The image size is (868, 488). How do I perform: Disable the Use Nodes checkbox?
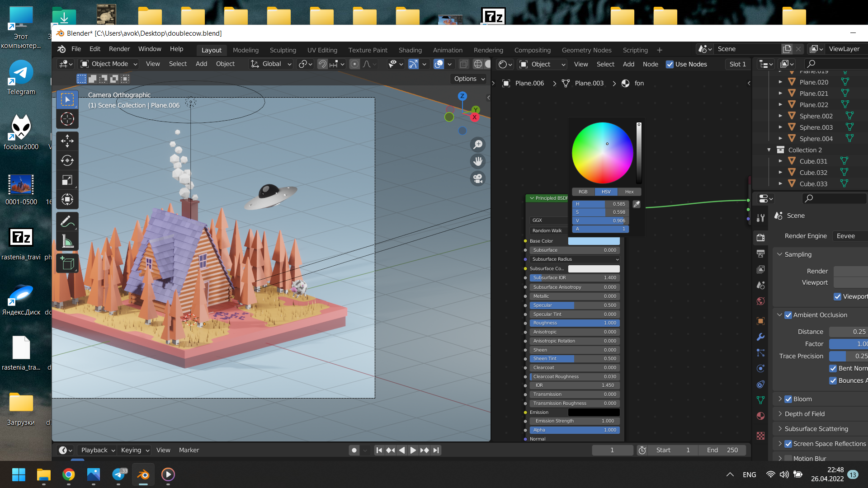point(670,64)
